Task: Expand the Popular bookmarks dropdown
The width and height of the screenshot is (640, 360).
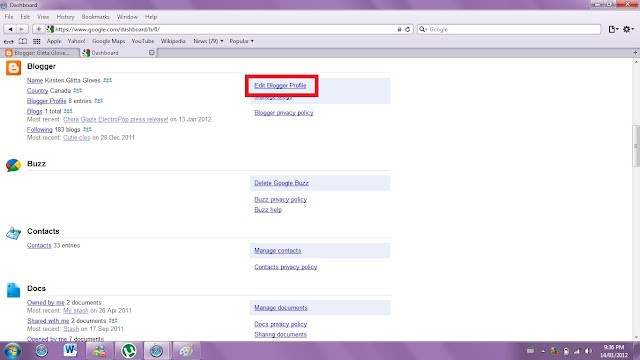Action: [241, 41]
